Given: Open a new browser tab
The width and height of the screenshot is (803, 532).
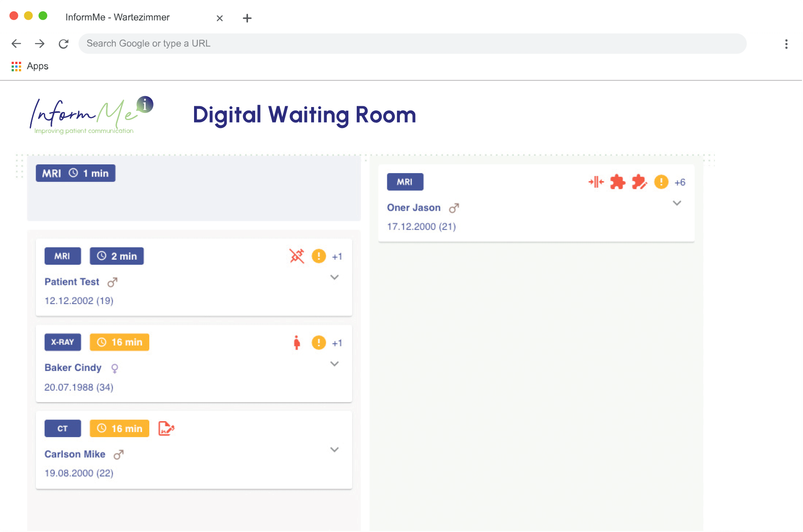Looking at the screenshot, I should 247,18.
